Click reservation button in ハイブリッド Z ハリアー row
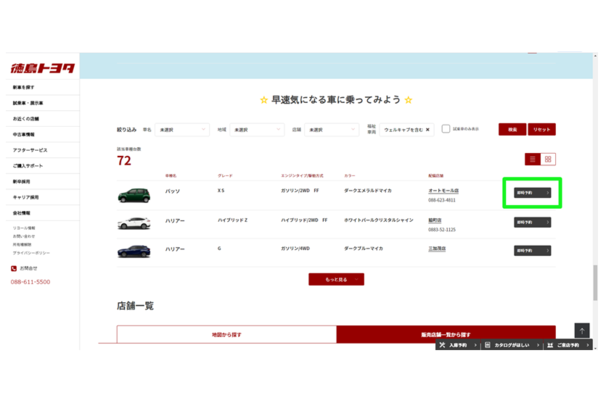 [532, 222]
